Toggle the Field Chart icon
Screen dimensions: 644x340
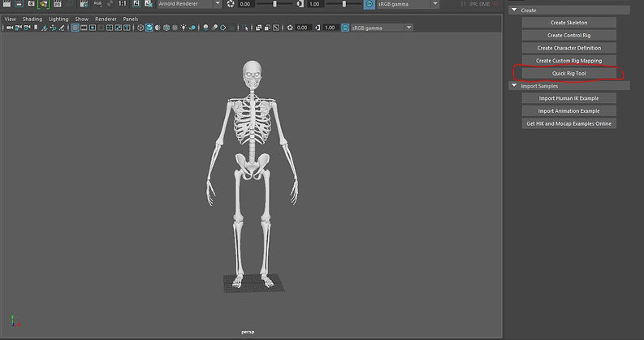[110, 28]
